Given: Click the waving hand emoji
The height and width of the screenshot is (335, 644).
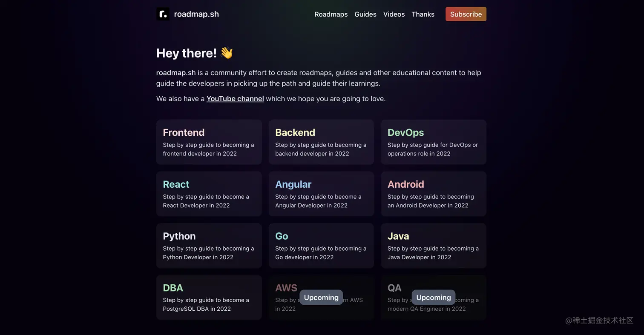Looking at the screenshot, I should click(x=227, y=53).
